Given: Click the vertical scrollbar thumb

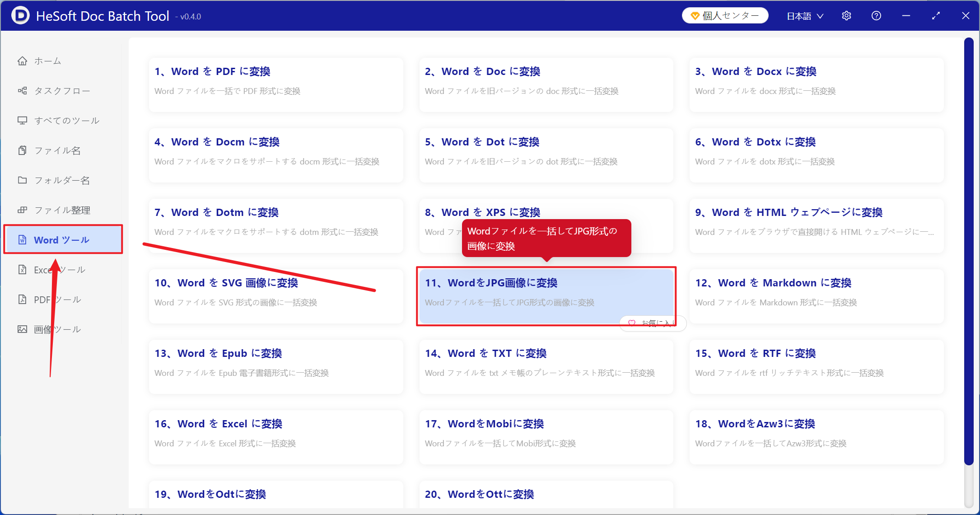Looking at the screenshot, I should tap(968, 251).
